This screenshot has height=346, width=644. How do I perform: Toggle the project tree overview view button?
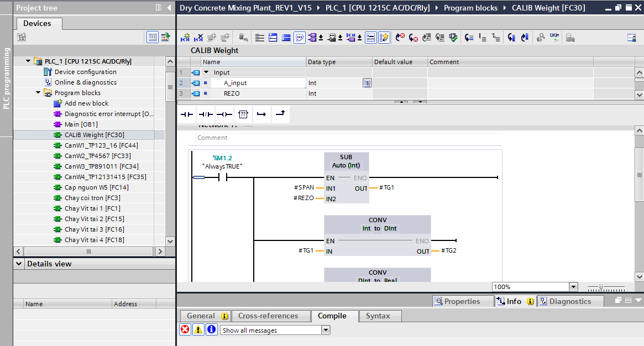click(153, 38)
